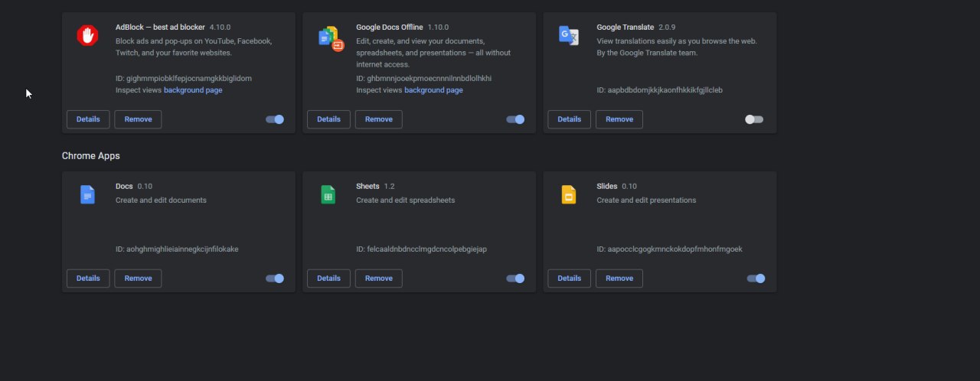Disable the AdBlock extension toggle
Image resolution: width=980 pixels, height=381 pixels.
pos(275,119)
